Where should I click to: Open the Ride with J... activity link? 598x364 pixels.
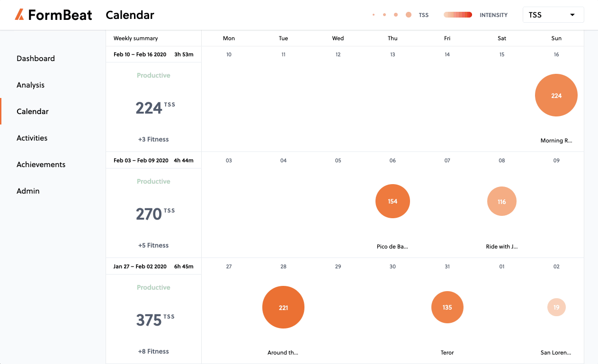[501, 247]
